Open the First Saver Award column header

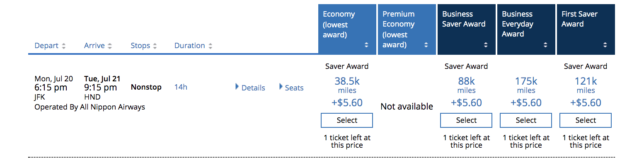(586, 29)
